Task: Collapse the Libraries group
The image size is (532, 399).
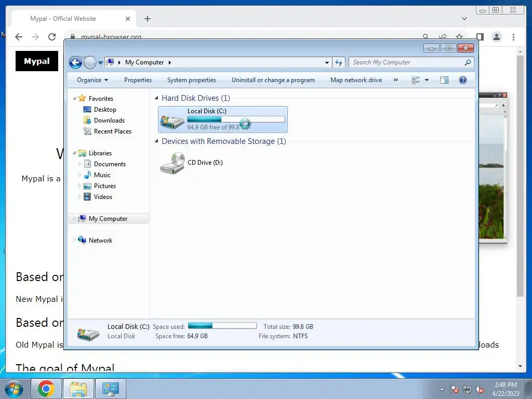Action: (74, 153)
